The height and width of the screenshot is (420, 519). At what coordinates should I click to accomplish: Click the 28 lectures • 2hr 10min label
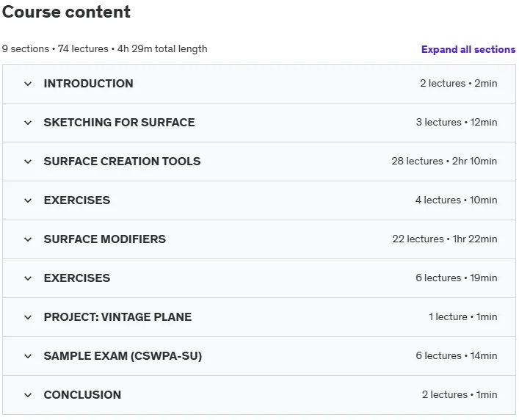(x=444, y=162)
